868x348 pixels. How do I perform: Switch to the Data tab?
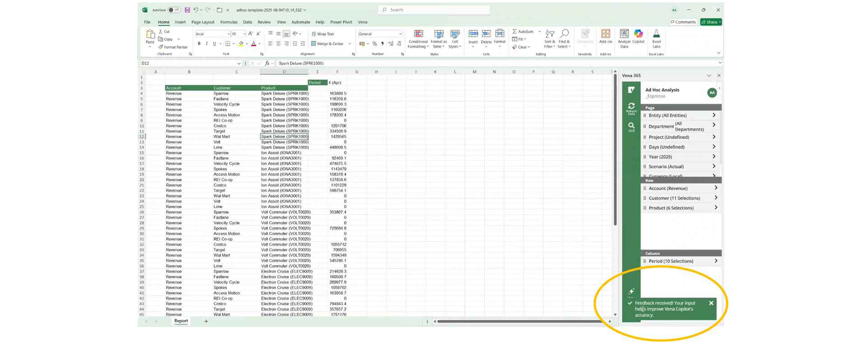(247, 22)
